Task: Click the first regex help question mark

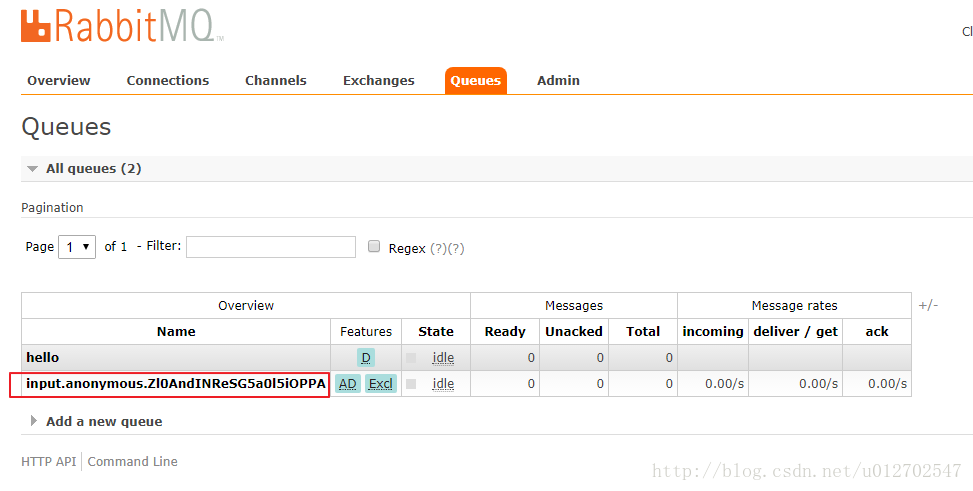Action: coord(438,248)
